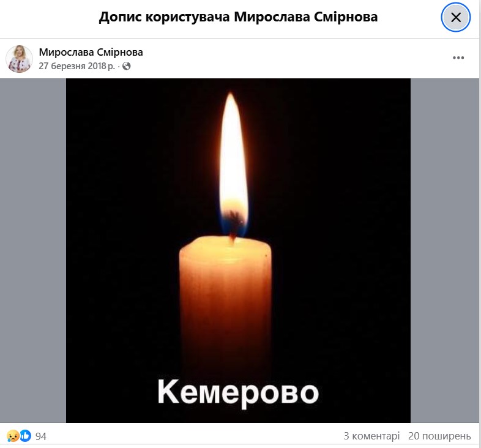Click the candle wick base
This screenshot has width=481, height=448.
tap(233, 236)
